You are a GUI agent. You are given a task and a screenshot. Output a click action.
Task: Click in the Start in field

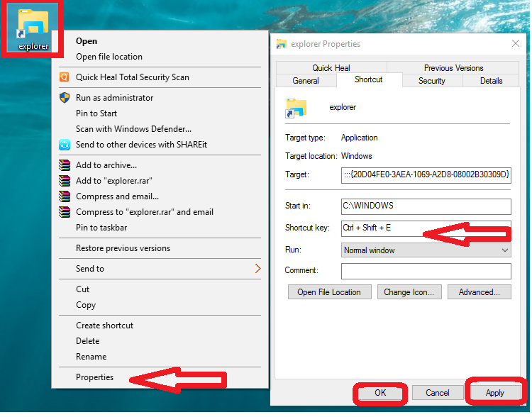pos(426,206)
